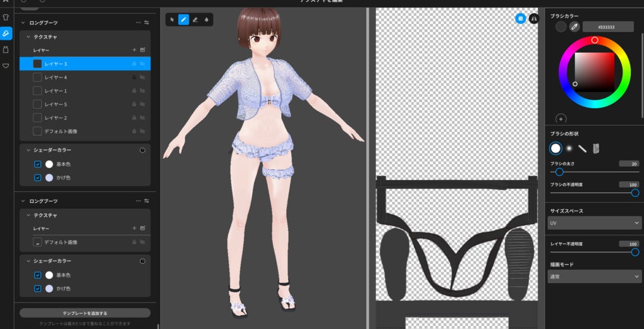Uncheck かげ色 in the second シェーダーカラー

[x=38, y=289]
